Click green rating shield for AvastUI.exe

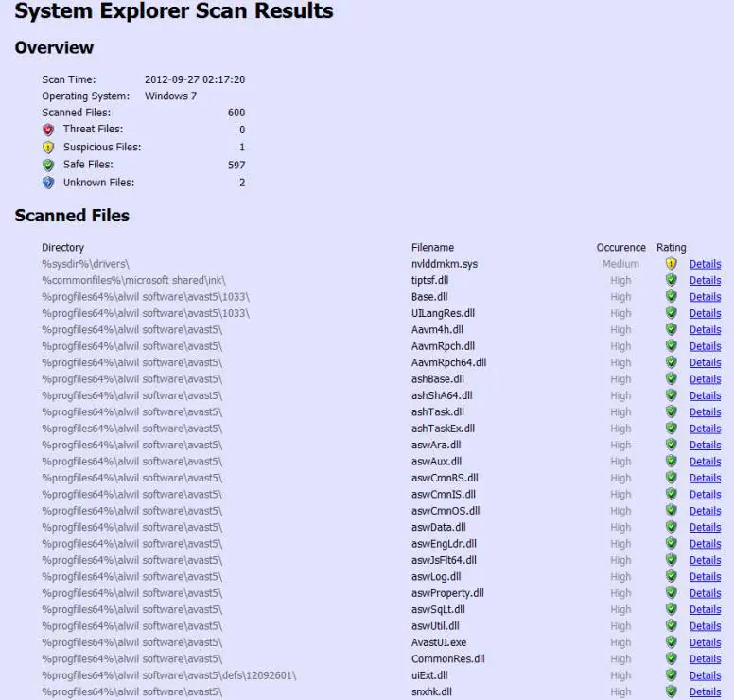[671, 642]
